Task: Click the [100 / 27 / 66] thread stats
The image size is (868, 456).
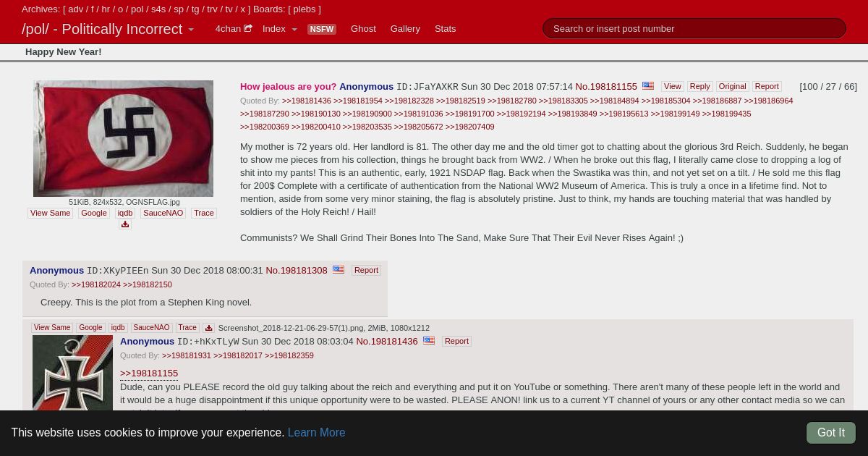Action: click(x=828, y=86)
